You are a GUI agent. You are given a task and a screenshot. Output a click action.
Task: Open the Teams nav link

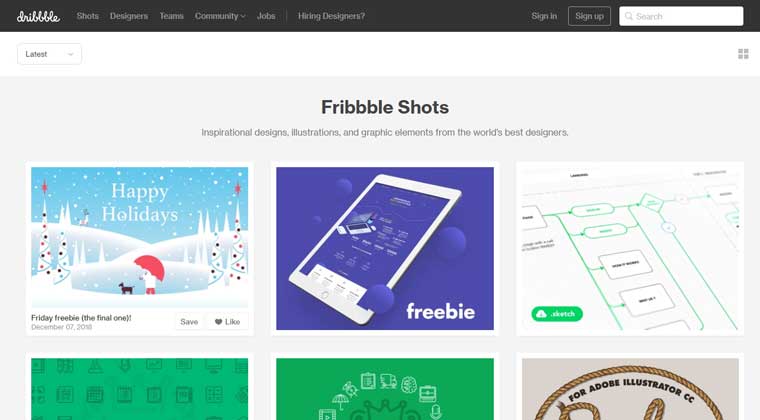(172, 16)
